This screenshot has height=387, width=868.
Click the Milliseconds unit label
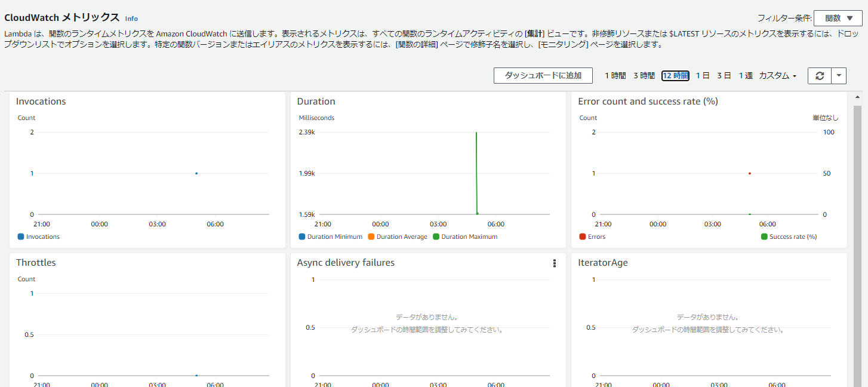(316, 118)
